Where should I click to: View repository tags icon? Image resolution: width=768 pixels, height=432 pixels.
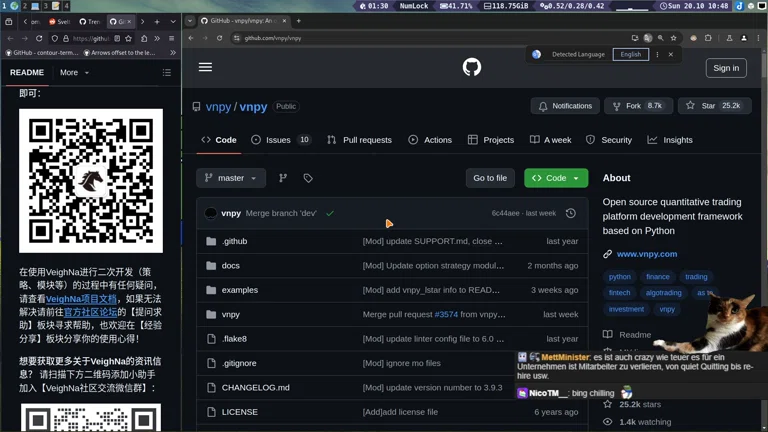click(308, 178)
